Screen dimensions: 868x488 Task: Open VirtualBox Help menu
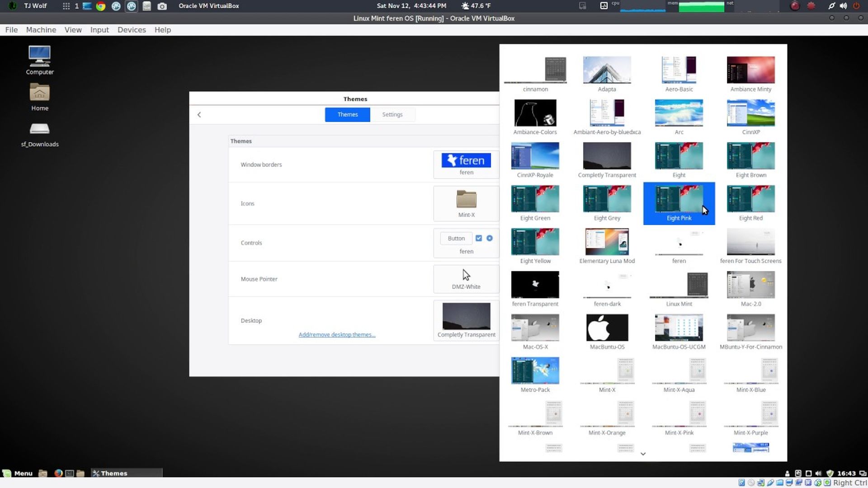(163, 30)
